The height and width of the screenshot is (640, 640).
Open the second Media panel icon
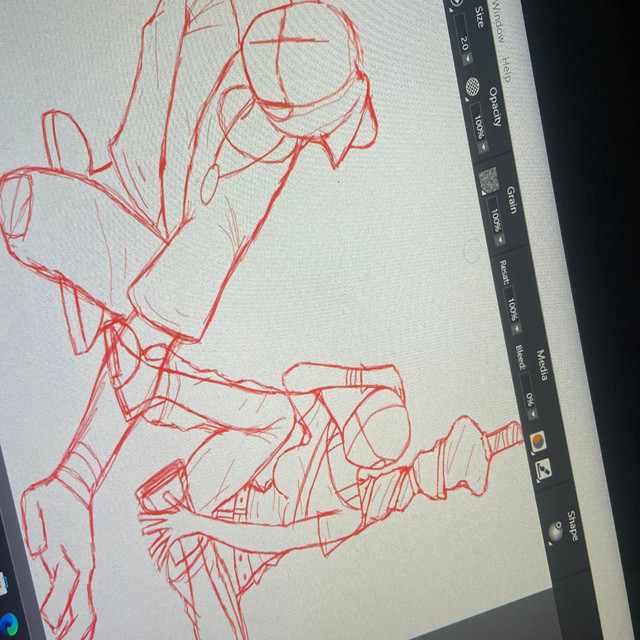544,467
